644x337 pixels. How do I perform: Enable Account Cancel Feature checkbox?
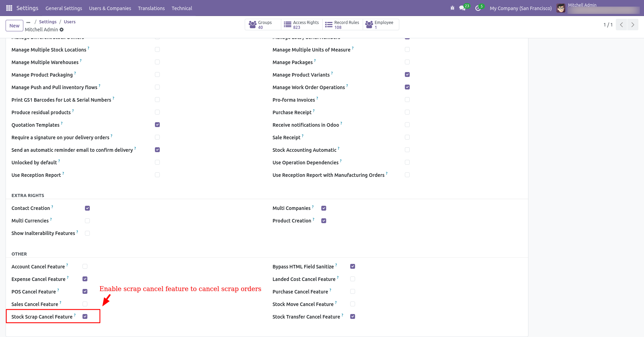[85, 266]
